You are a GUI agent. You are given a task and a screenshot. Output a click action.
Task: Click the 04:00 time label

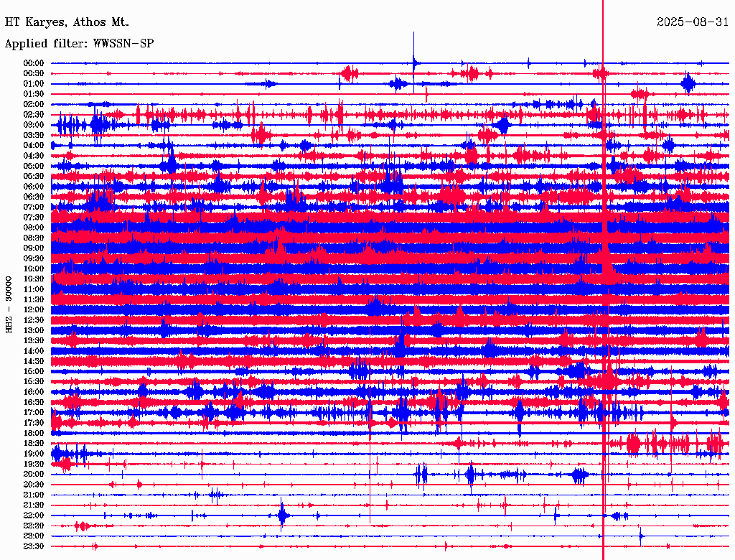pyautogui.click(x=34, y=146)
